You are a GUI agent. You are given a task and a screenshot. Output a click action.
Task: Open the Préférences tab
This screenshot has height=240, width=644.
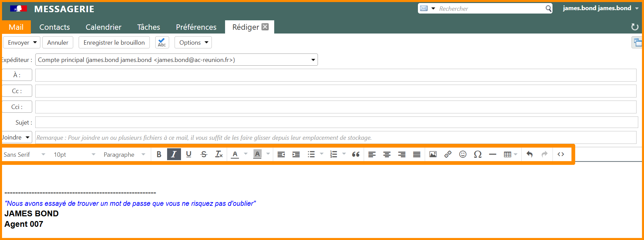click(x=196, y=27)
